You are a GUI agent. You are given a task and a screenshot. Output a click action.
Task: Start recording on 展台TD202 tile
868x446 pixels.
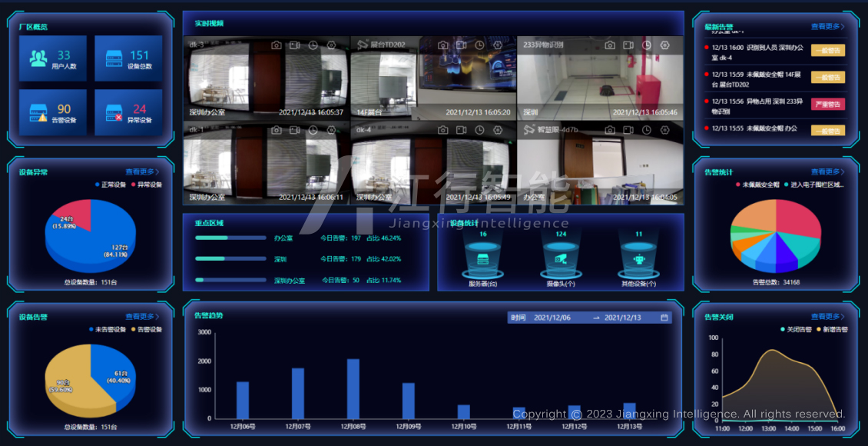(461, 45)
